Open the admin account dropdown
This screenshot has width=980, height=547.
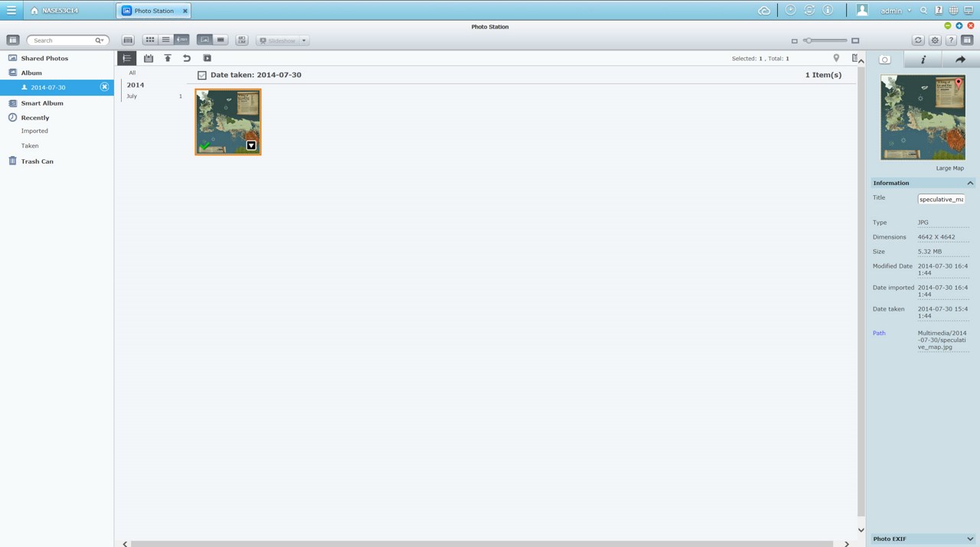coord(896,11)
